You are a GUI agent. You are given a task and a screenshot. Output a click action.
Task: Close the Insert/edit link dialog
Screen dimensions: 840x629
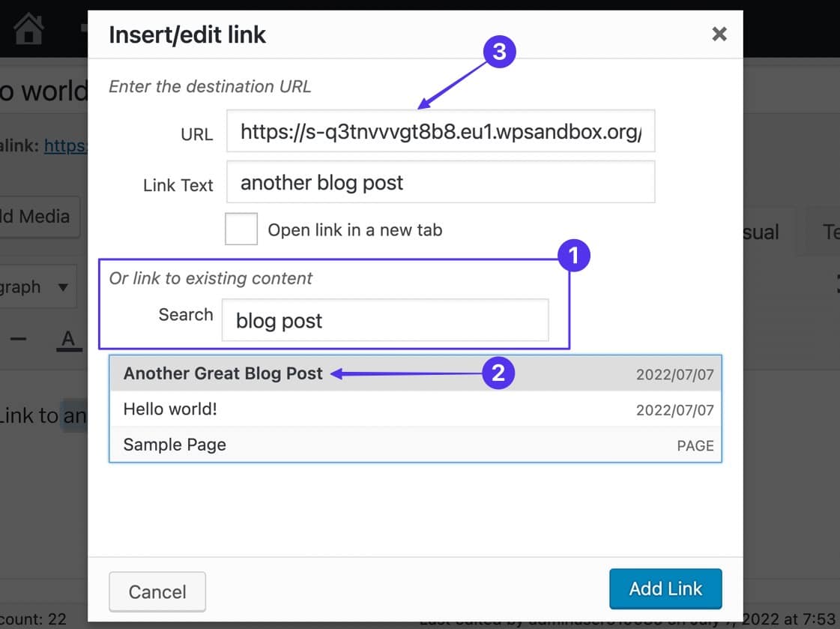click(718, 34)
